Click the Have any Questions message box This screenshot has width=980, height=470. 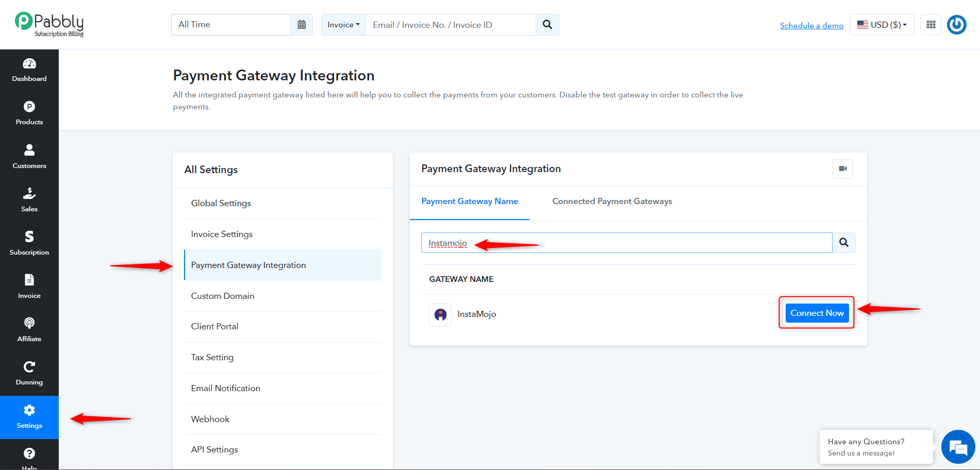point(876,447)
